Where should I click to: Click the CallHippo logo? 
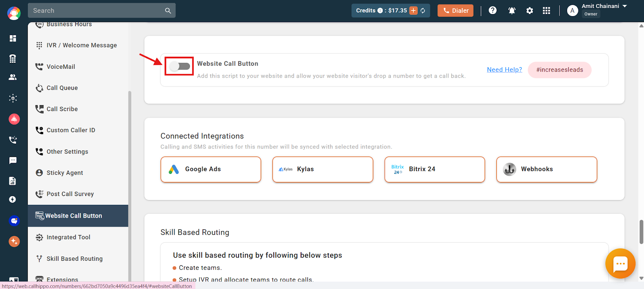tap(14, 13)
